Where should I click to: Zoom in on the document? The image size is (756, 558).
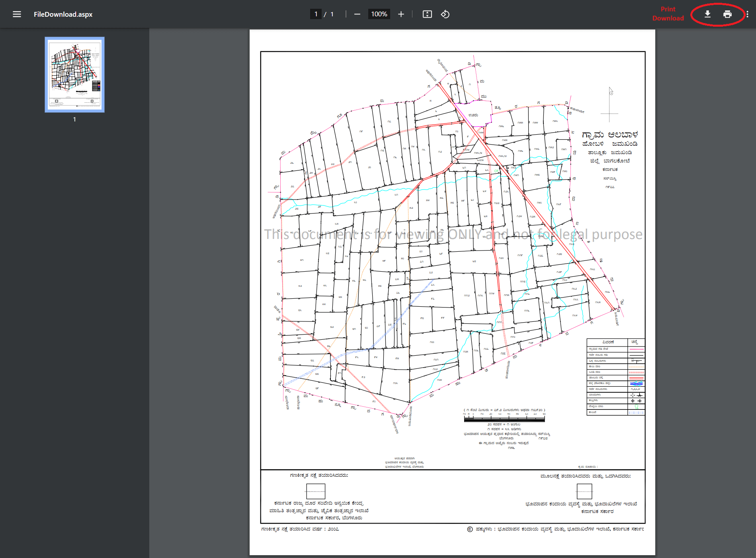[x=401, y=14]
